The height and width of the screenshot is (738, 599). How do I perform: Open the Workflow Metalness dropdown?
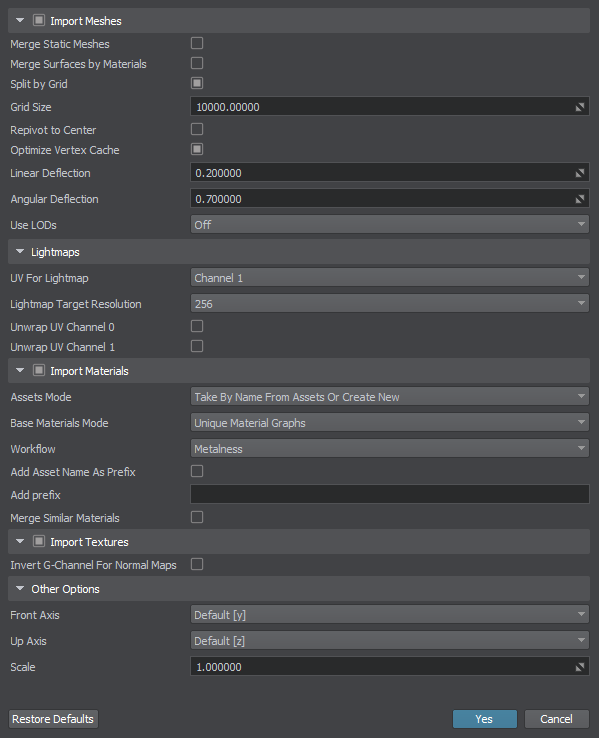coord(390,449)
